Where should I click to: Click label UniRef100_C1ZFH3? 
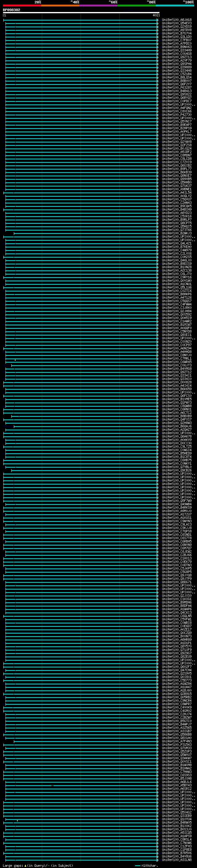click(x=176, y=846)
